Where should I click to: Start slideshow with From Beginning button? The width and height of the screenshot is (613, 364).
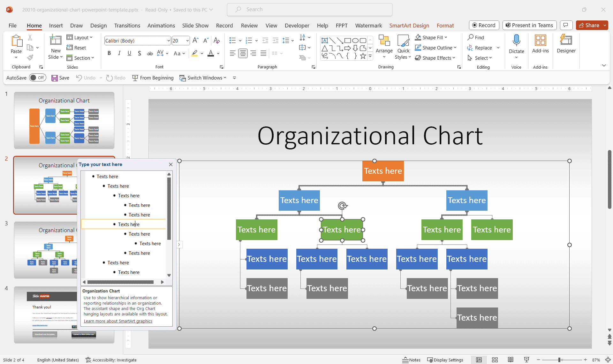153,78
